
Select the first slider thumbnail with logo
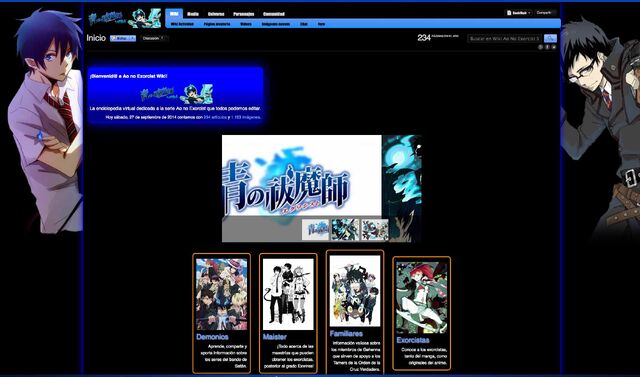pos(315,229)
